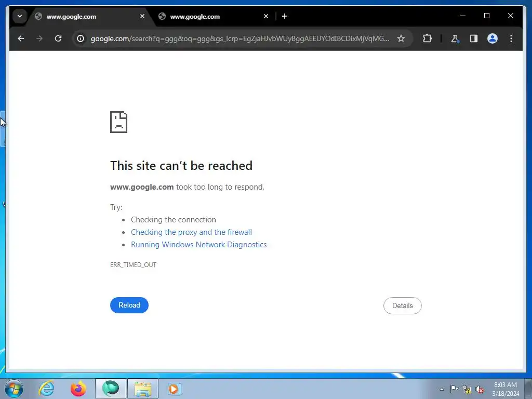Screen dimensions: 532x399
Task: Open the profile avatar menu
Action: click(x=493, y=38)
